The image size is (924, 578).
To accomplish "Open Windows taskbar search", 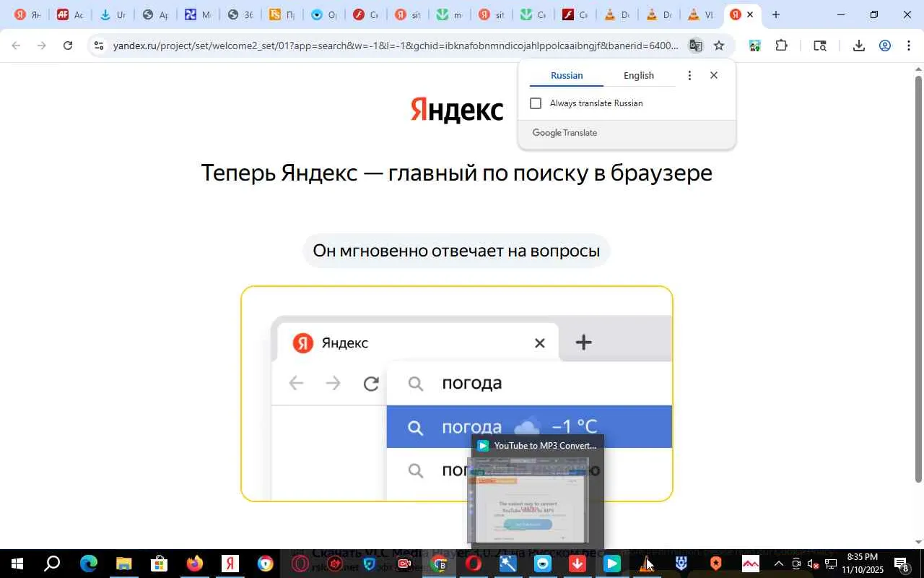I will (52, 564).
